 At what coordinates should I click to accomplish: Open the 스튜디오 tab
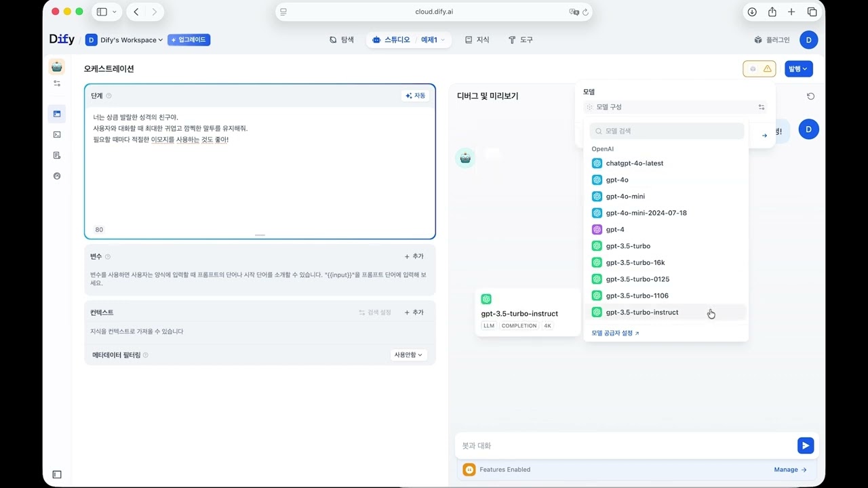[391, 40]
